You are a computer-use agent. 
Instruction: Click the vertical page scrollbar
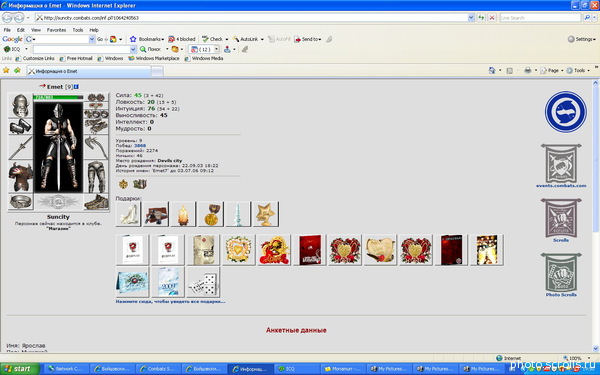tap(595, 216)
